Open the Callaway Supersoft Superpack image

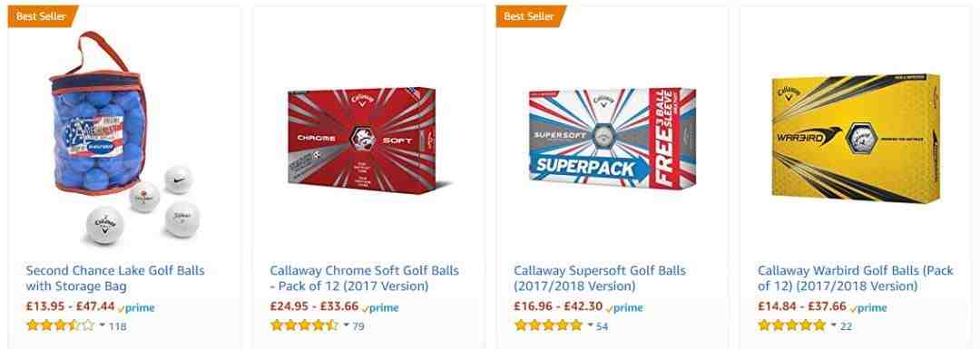click(x=612, y=138)
